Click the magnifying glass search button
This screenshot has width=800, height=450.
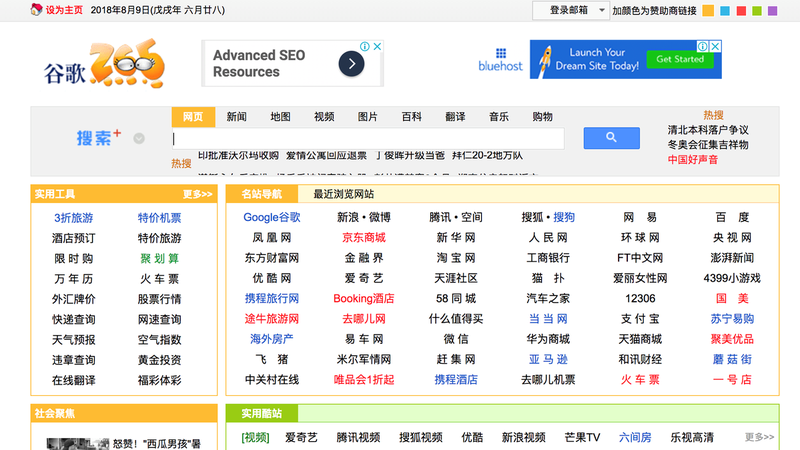point(611,138)
